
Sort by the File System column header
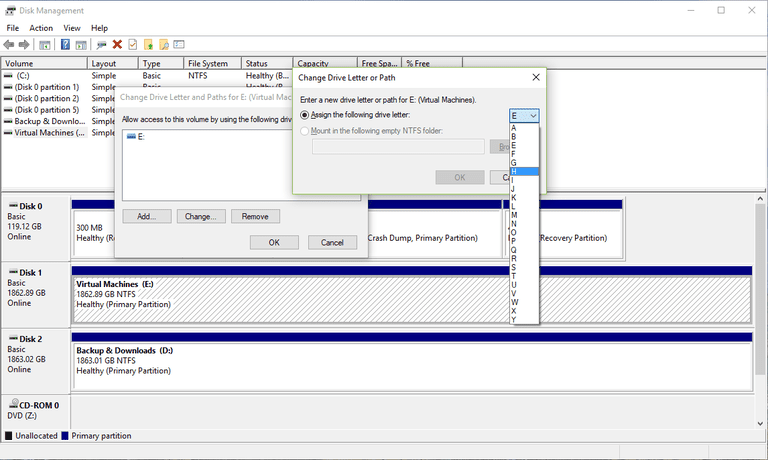tap(213, 63)
